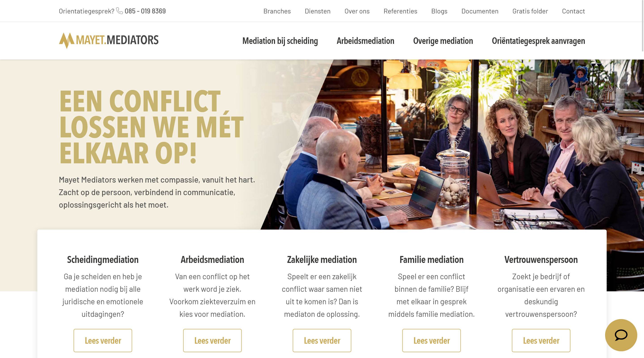Open the Diensten menu item
The width and height of the screenshot is (644, 358).
click(x=318, y=11)
